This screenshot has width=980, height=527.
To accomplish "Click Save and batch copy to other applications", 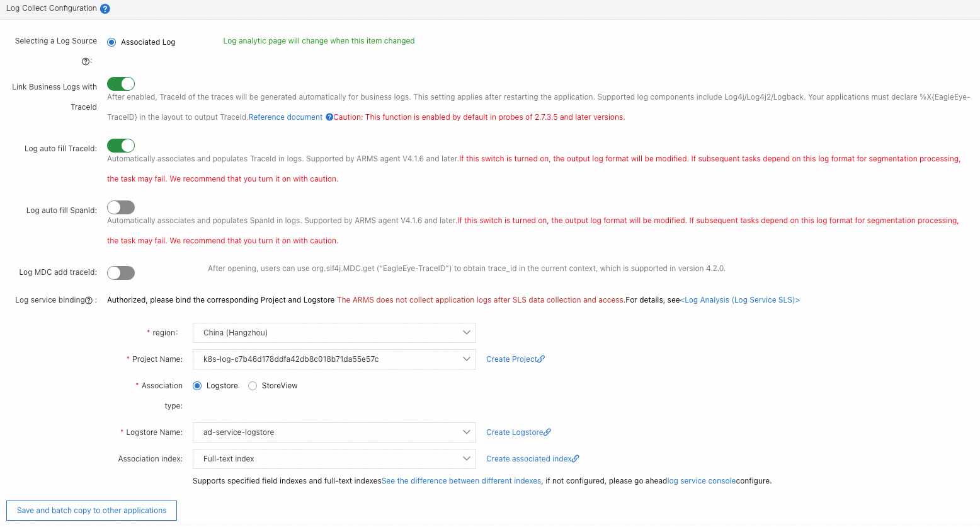I will tap(92, 511).
